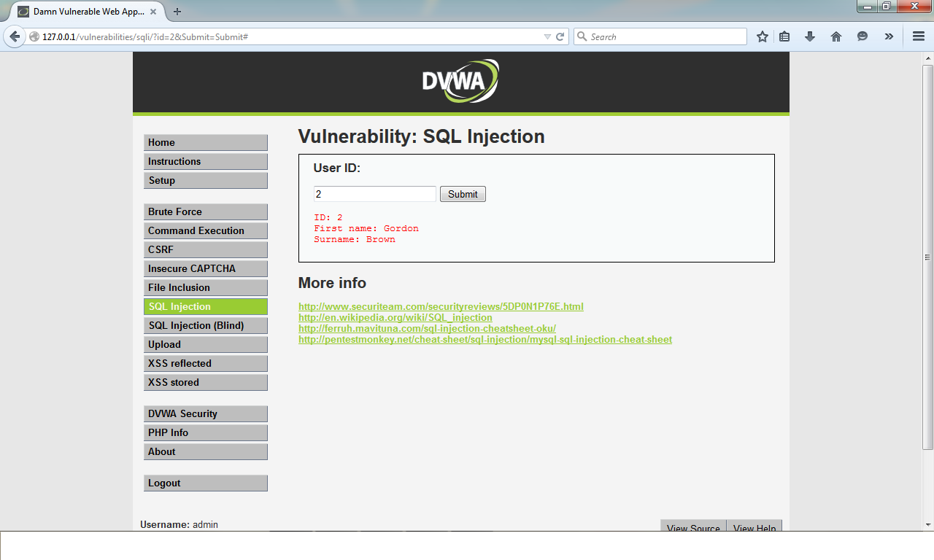The width and height of the screenshot is (934, 560).
Task: Expand the toolbar overflow chevron
Action: (888, 36)
